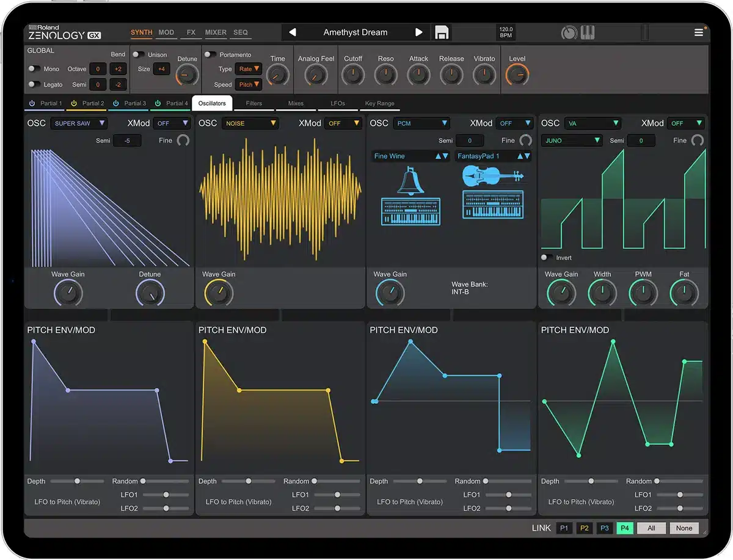Open the SUPER SAW oscillator type dropdown
Viewport: 733px width, 560px height.
79,123
